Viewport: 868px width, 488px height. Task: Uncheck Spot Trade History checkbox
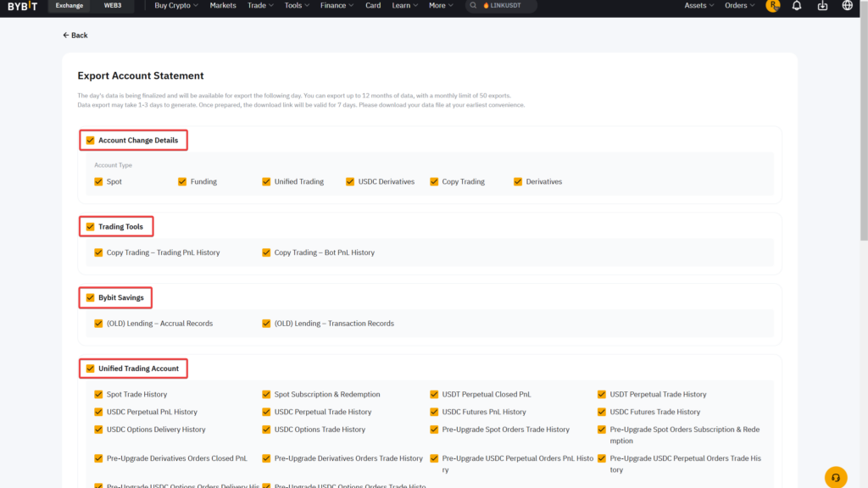coord(98,394)
